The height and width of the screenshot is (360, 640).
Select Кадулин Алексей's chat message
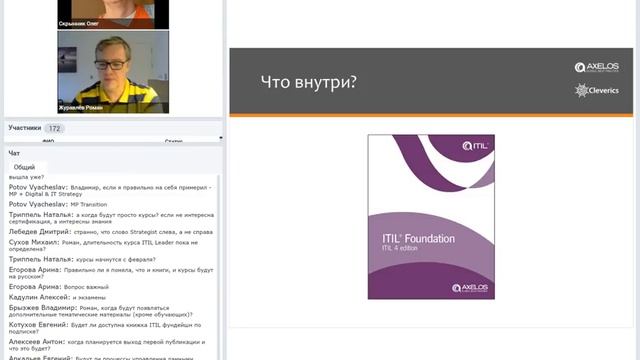coord(57,297)
